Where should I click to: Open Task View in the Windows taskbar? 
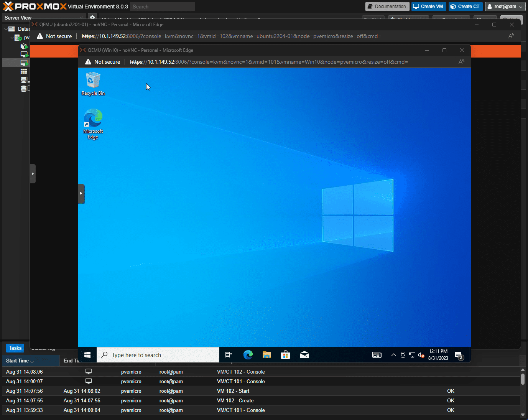point(229,355)
